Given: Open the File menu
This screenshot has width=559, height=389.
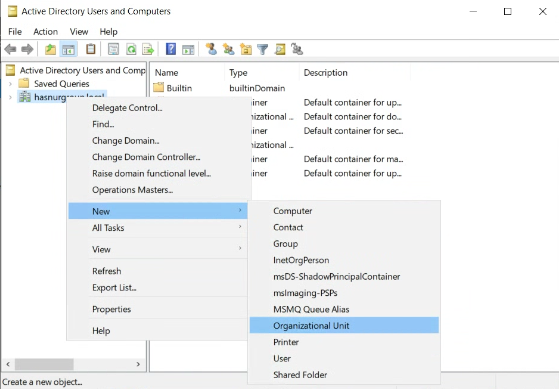Looking at the screenshot, I should 15,32.
